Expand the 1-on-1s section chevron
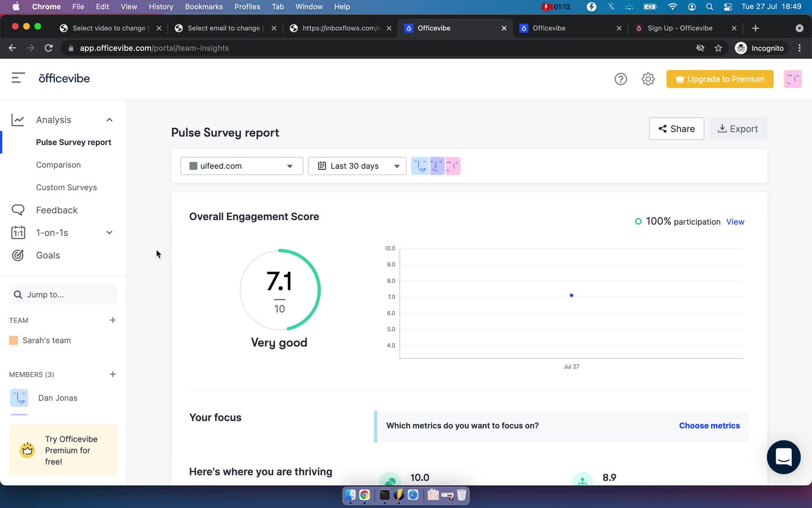The height and width of the screenshot is (508, 812). [110, 232]
